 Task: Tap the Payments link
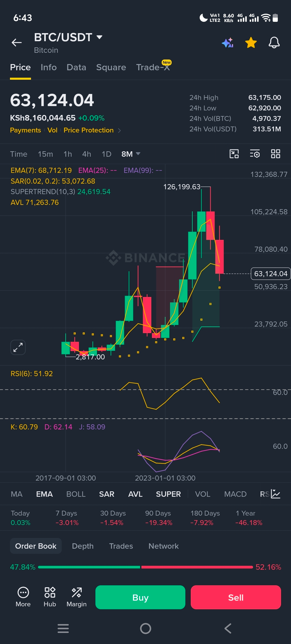pos(26,130)
